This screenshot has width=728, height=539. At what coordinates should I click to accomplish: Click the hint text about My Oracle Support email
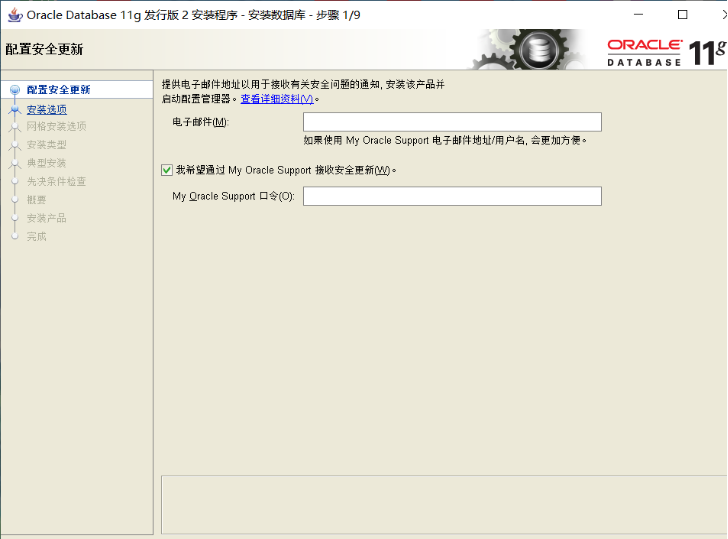pyautogui.click(x=445, y=140)
